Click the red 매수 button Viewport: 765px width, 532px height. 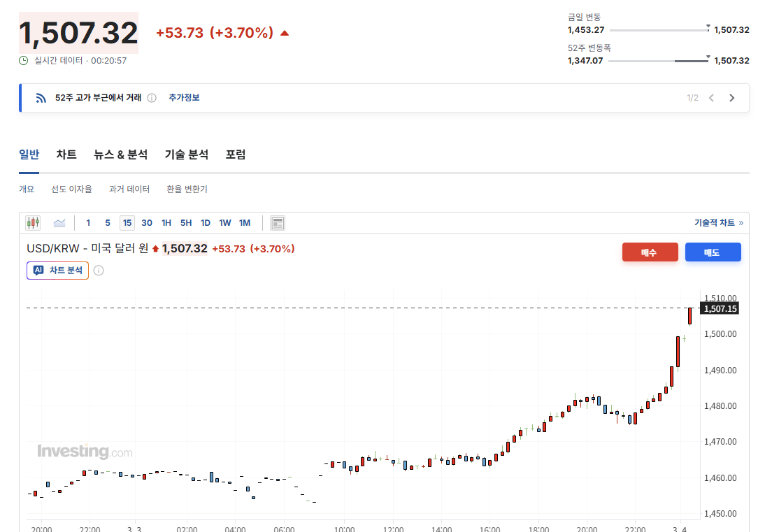coord(650,252)
